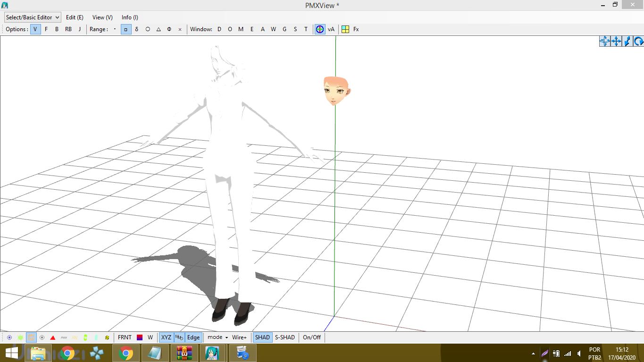644x362 pixels.
Task: Select the circle range selection icon
Action: [x=148, y=29]
